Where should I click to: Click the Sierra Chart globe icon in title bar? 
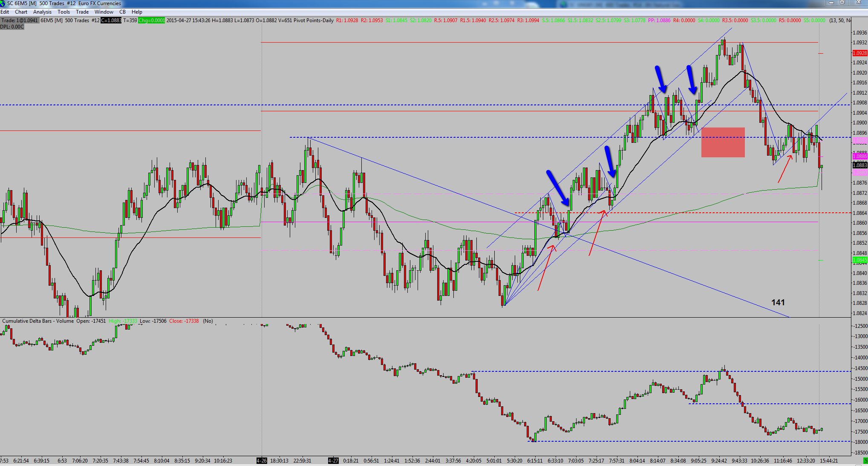coord(3,3)
